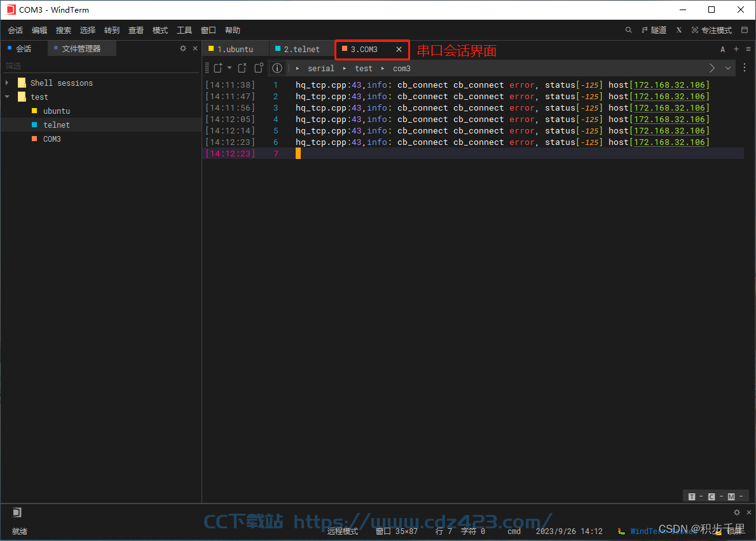Click the new session icon in toolbar
Viewport: 756px width, 541px height.
[x=218, y=68]
